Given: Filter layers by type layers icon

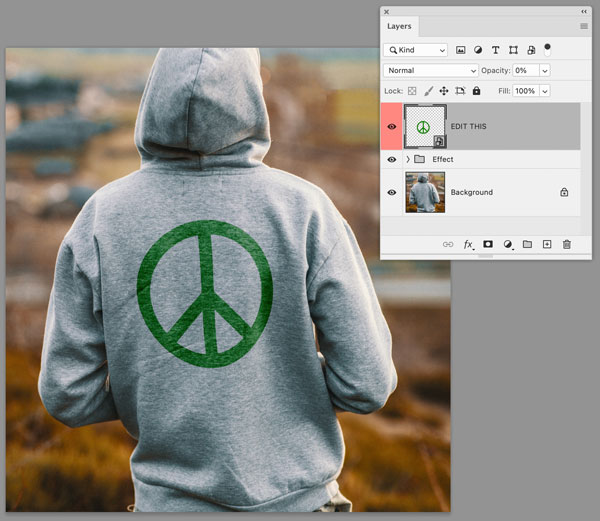Looking at the screenshot, I should coord(496,50).
